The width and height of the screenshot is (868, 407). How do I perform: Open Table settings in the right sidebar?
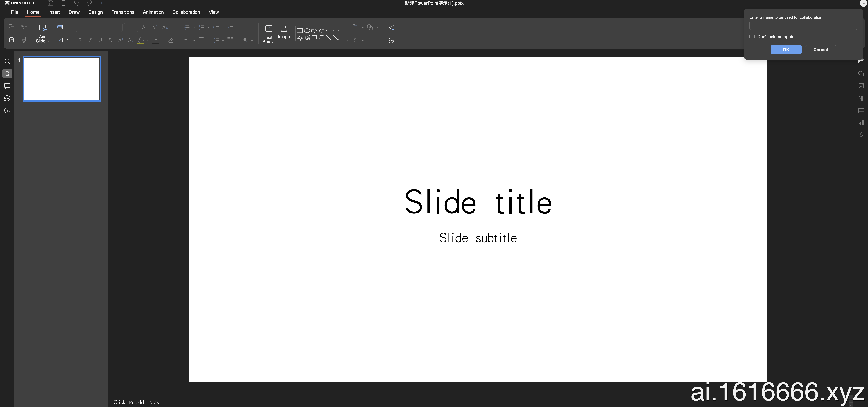click(861, 111)
